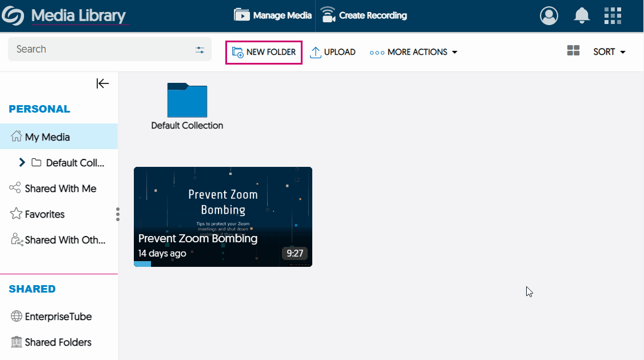Expand Default Collection tree chevron
The image size is (644, 360).
coord(22,162)
